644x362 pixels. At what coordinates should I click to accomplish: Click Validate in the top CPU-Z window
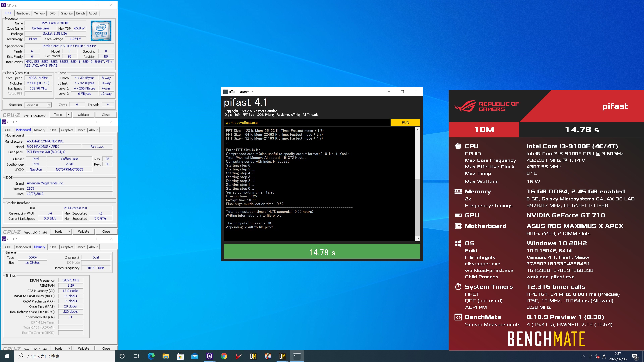83,115
